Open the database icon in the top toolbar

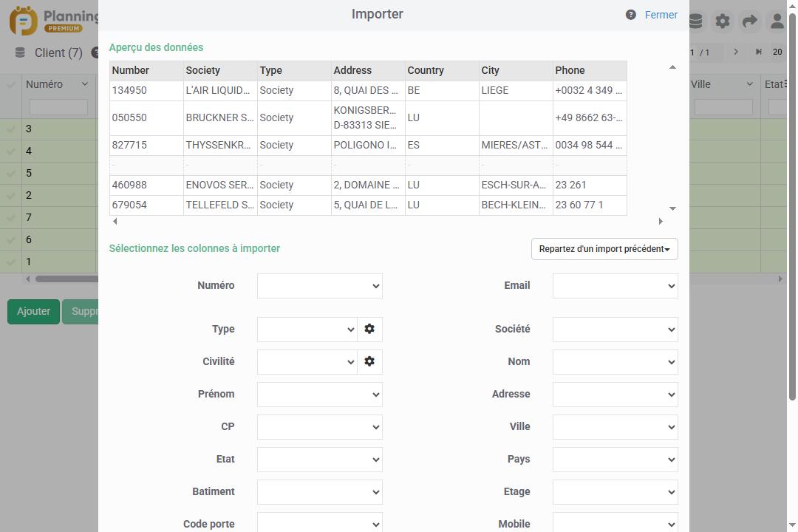[x=695, y=21]
